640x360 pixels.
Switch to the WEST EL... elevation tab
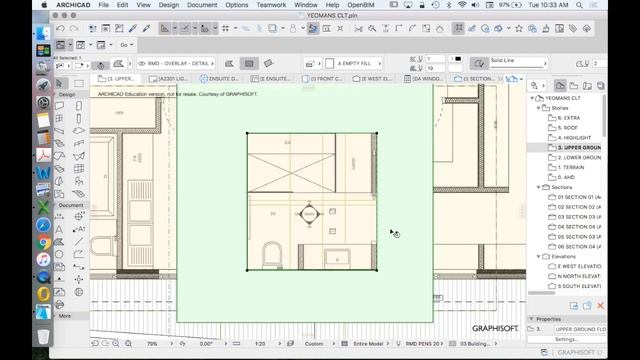[x=372, y=78]
